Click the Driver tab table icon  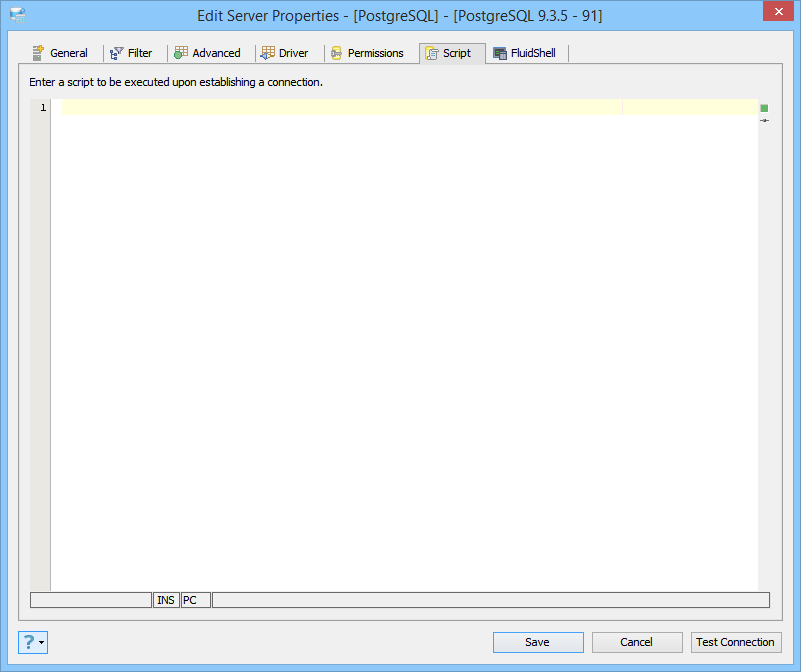point(267,53)
